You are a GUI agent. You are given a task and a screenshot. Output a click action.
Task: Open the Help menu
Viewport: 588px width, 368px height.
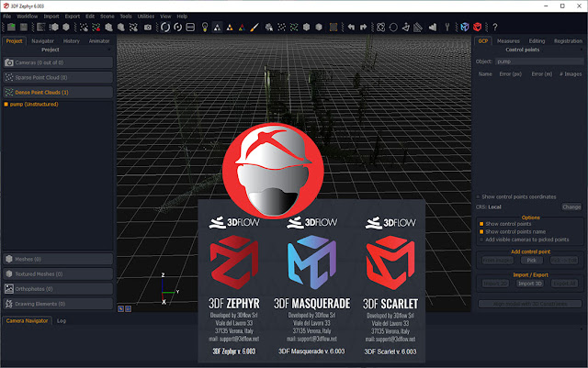point(182,17)
